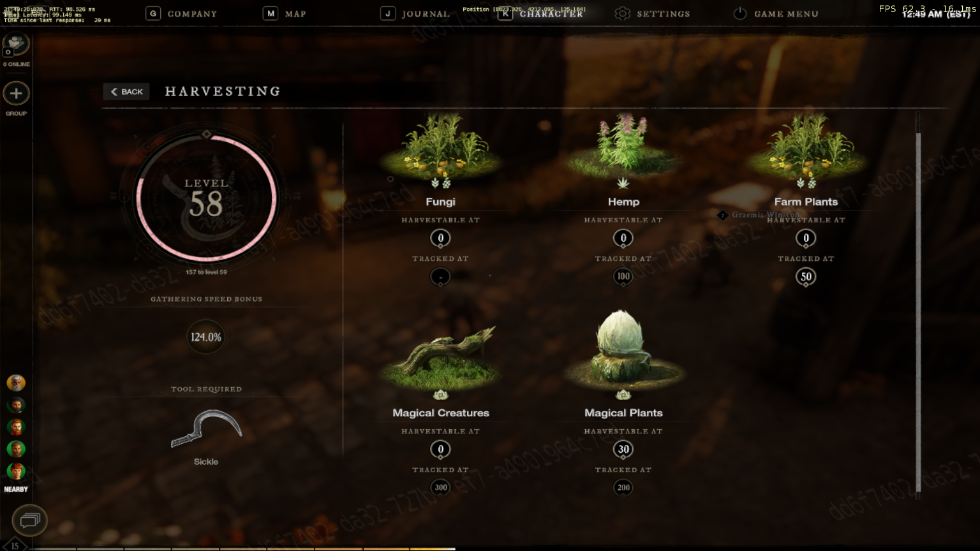Open the Company menu

tap(182, 13)
